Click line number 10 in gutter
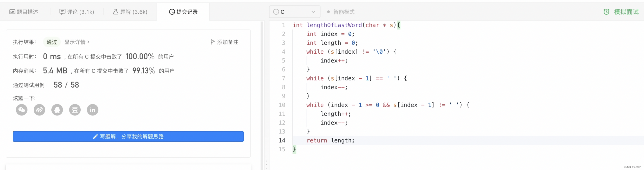This screenshot has width=644, height=170. [282, 105]
